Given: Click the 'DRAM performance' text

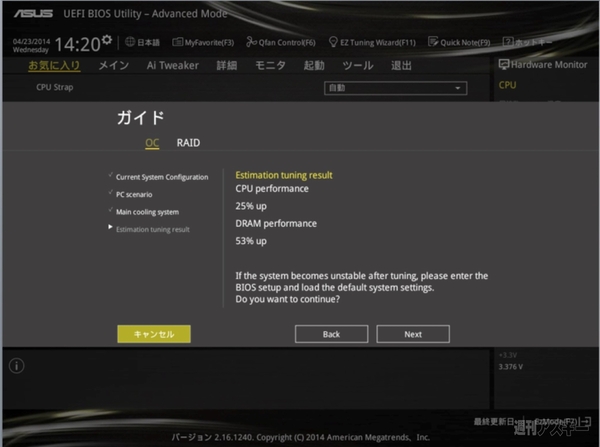Looking at the screenshot, I should pyautogui.click(x=276, y=224).
